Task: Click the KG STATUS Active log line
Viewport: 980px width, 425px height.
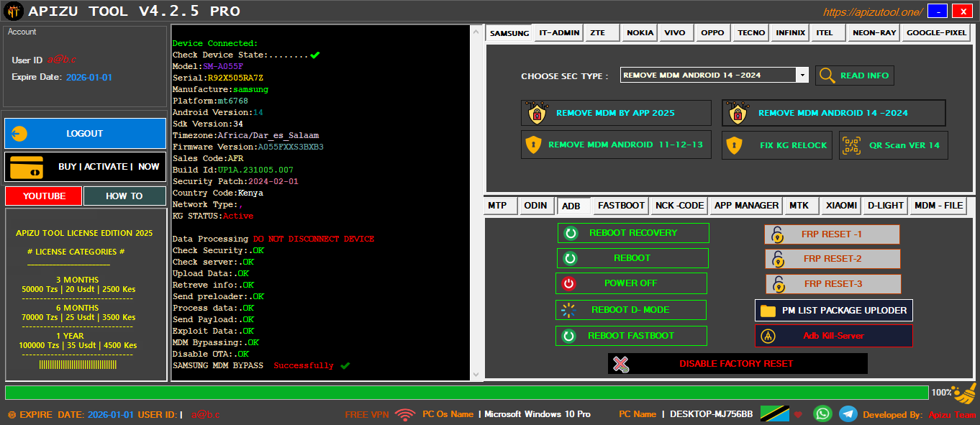Action: (x=213, y=216)
